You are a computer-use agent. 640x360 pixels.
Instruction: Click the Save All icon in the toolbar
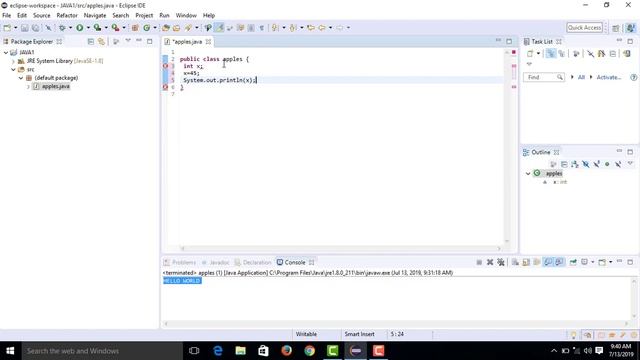coord(36,28)
